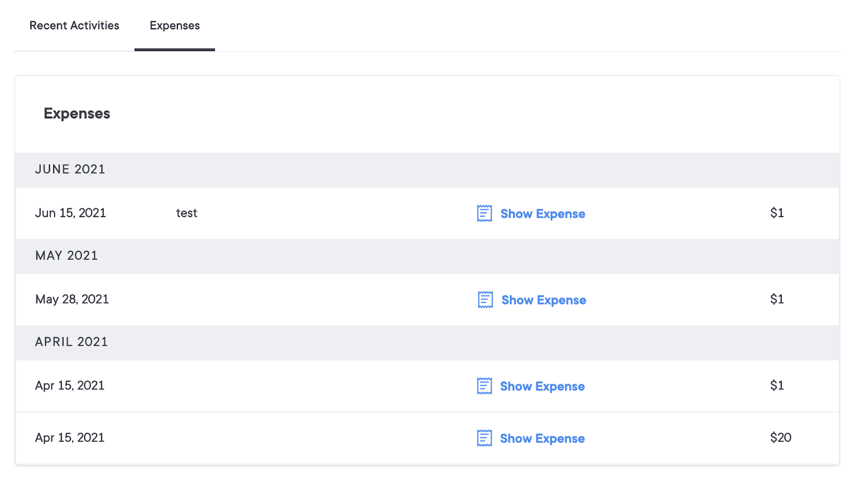
Task: Click the MAY 2021 section header
Action: 67,256
